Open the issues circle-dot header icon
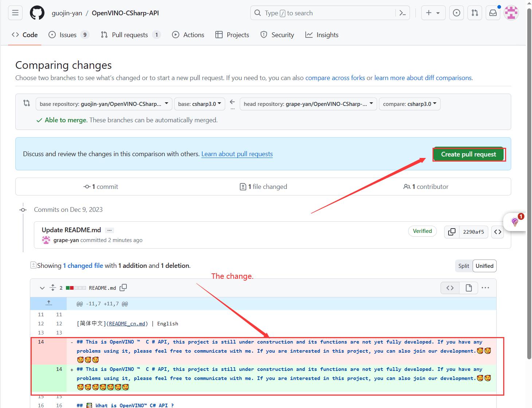 click(x=457, y=13)
